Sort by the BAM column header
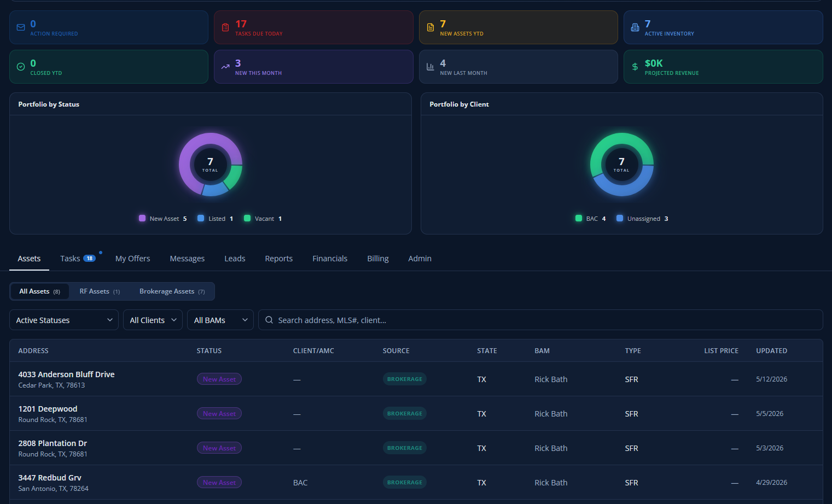 [542, 351]
